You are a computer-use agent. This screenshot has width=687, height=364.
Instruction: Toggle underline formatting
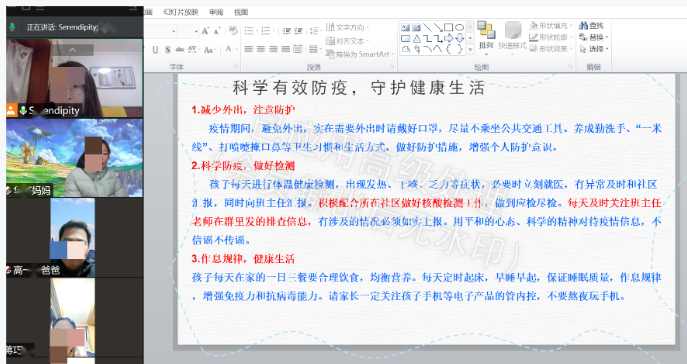(155, 49)
